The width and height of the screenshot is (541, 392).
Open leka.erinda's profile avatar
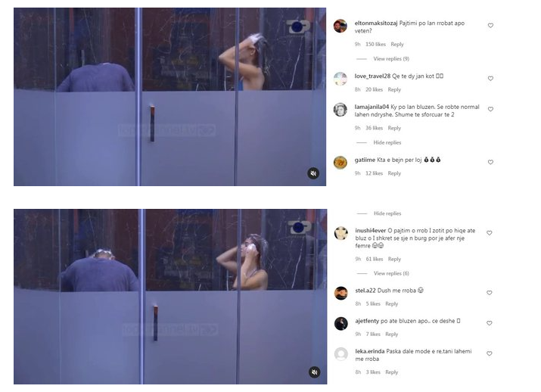[x=341, y=354]
